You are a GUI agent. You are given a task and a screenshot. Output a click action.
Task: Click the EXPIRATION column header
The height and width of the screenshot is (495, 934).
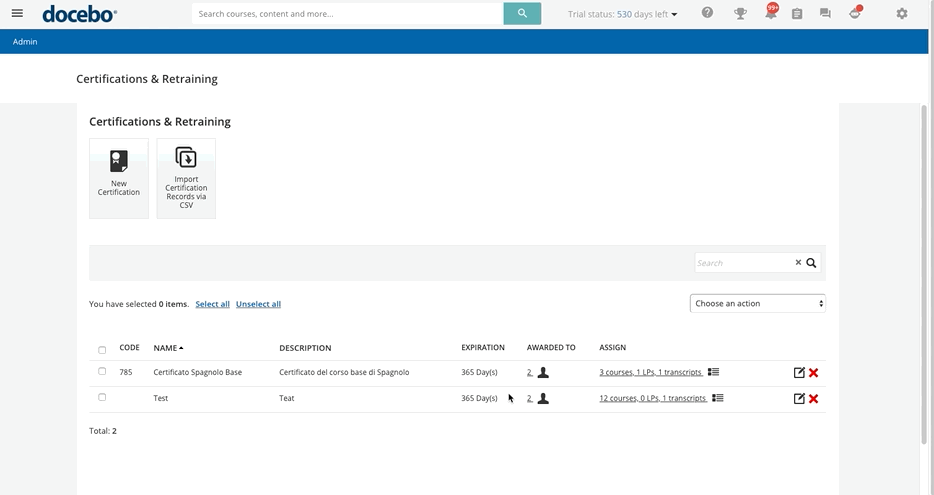click(x=482, y=347)
